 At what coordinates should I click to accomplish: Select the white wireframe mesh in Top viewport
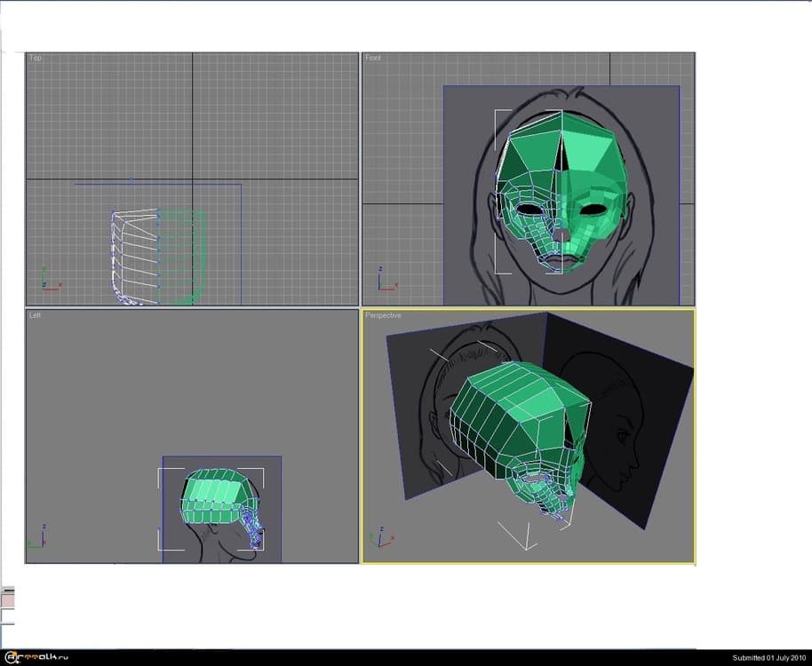pyautogui.click(x=133, y=258)
